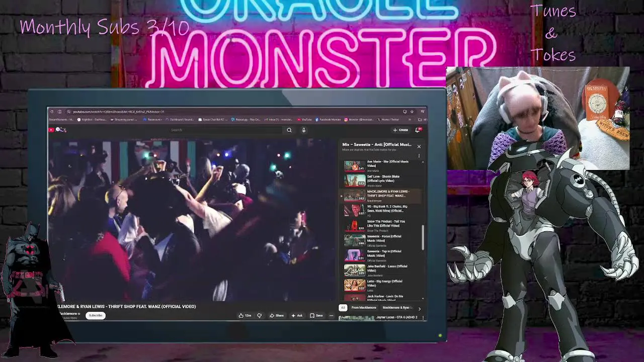Open the Home / Twitter bookmark
The width and height of the screenshot is (644, 362).
pos(388,120)
